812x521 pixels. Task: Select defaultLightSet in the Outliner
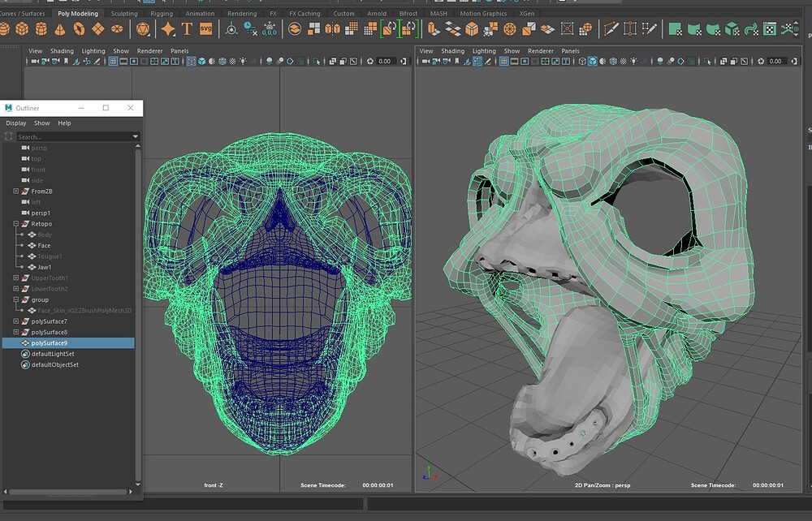click(x=53, y=354)
